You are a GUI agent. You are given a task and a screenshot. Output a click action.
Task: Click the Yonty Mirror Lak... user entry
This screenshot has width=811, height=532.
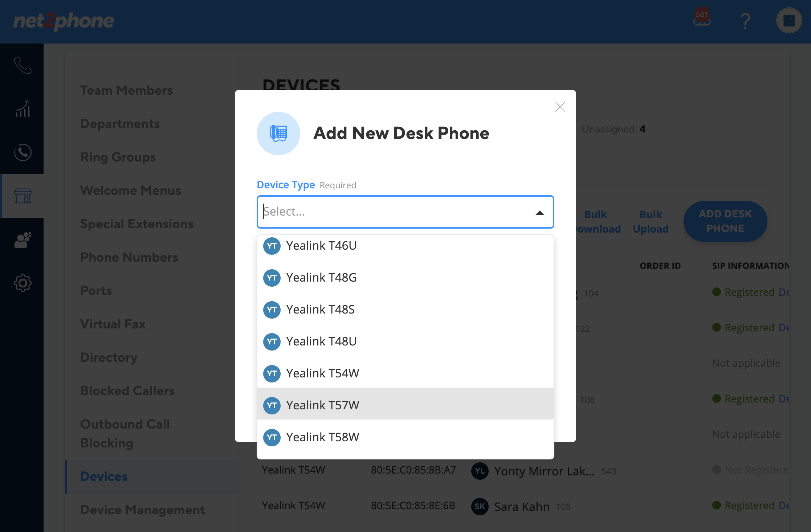pos(544,471)
